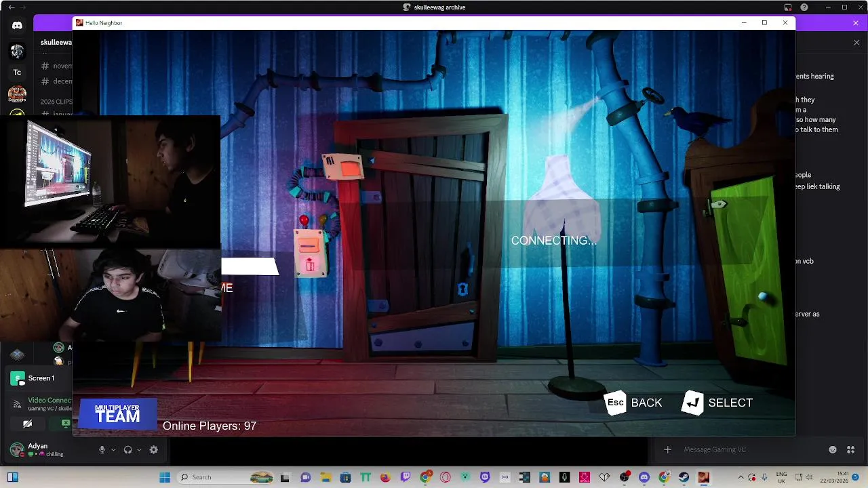Screen dimensions: 868x488
Task: Go back arrow in Discord title bar
Action: 11,7
